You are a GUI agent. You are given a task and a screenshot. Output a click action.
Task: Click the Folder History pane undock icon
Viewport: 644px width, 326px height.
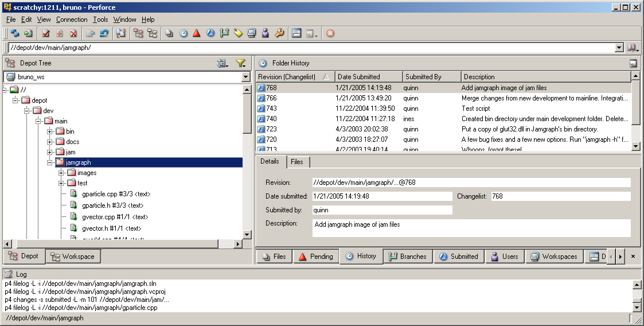coord(633,63)
